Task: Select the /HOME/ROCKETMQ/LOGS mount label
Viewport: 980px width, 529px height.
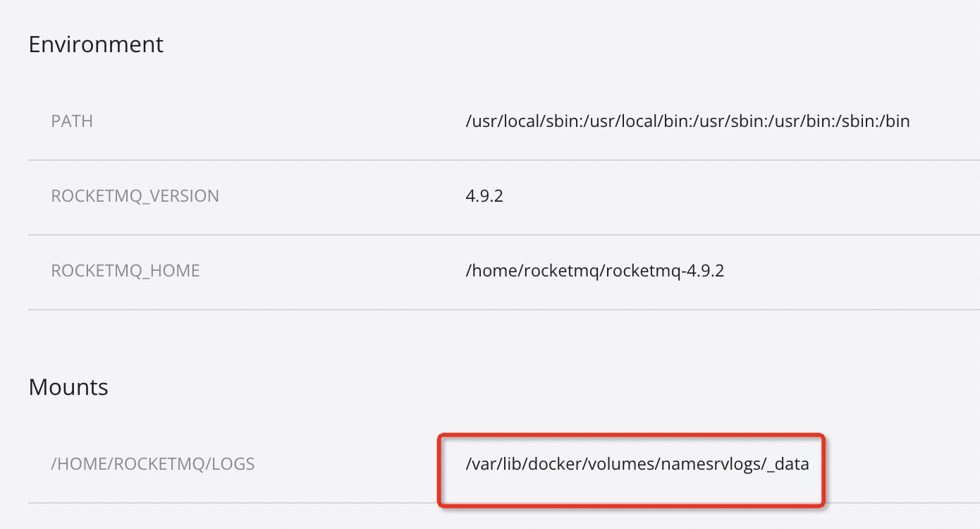Action: [153, 464]
